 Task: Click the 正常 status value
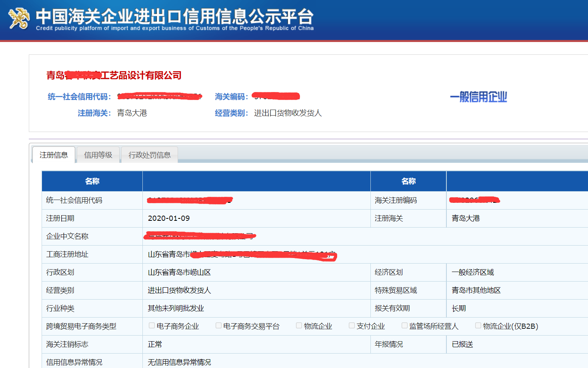(x=155, y=344)
